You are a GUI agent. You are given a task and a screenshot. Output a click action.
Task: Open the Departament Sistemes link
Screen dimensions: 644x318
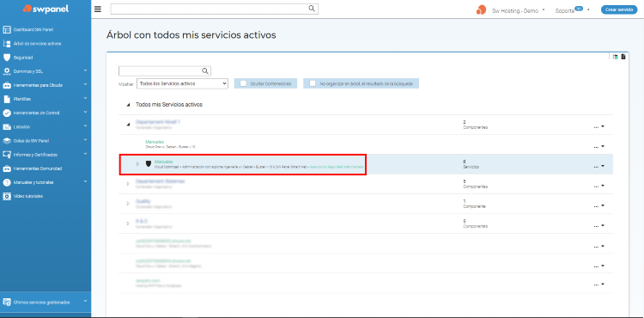pyautogui.click(x=161, y=181)
